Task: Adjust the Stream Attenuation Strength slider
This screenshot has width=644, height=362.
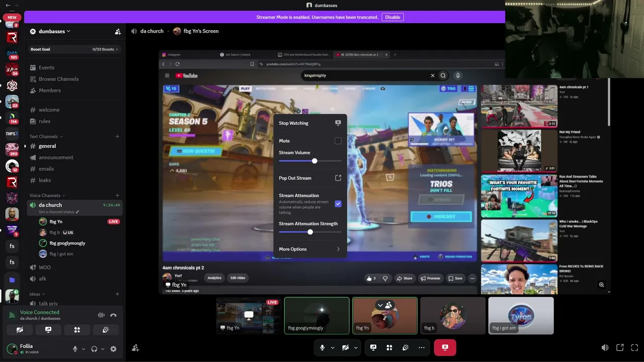Action: [x=310, y=232]
